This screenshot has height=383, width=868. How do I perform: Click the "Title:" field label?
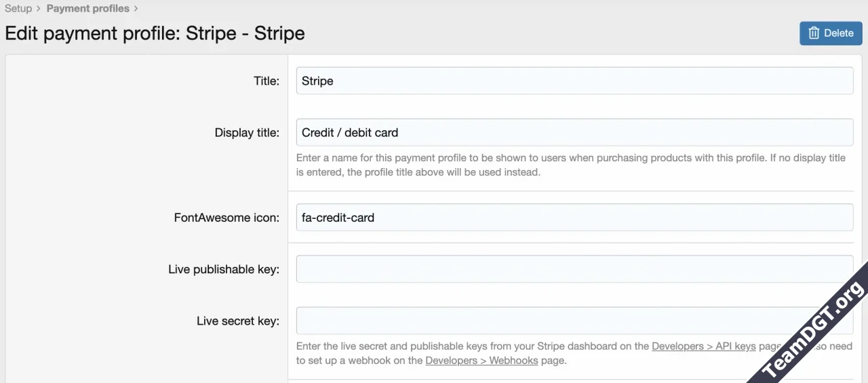(266, 81)
